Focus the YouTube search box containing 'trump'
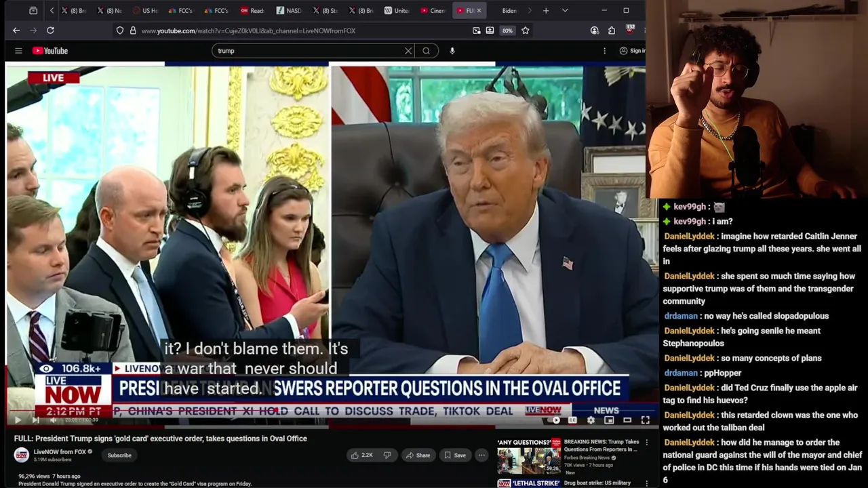 point(309,51)
